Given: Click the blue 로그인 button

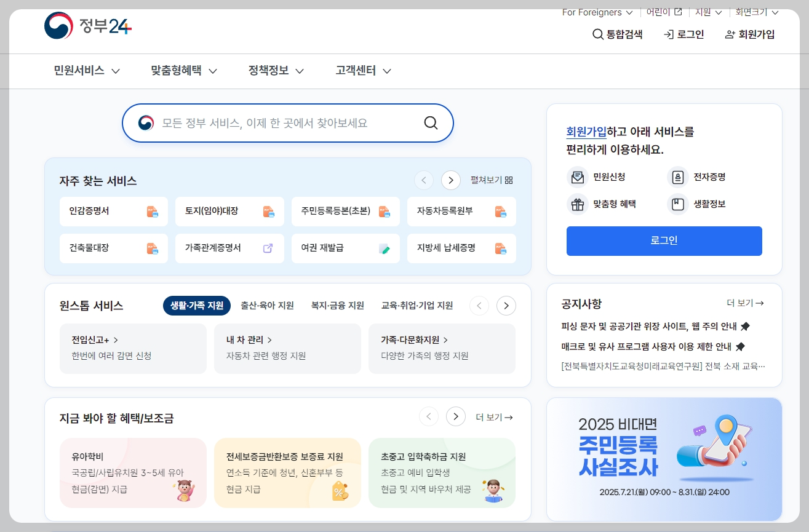Looking at the screenshot, I should point(664,240).
